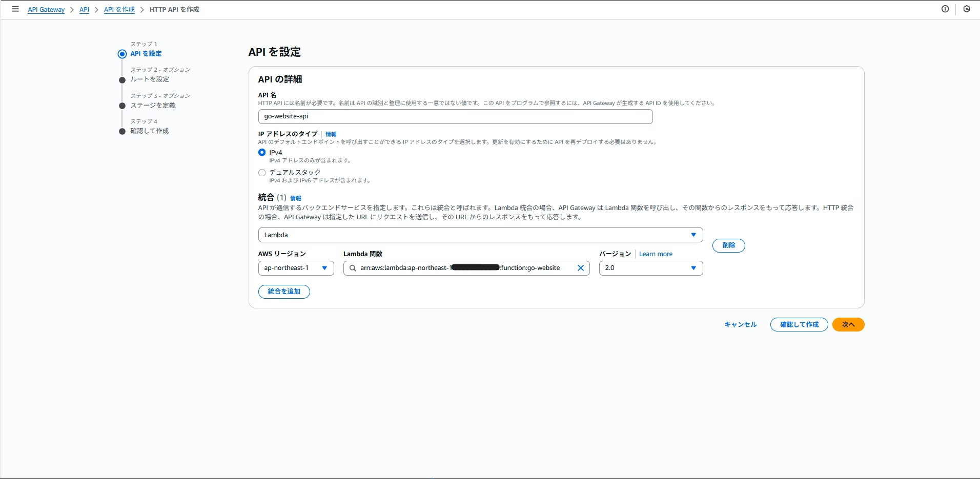Click 情報 link next to 統合 heading
Viewport: 980px width, 479px height.
(296, 198)
